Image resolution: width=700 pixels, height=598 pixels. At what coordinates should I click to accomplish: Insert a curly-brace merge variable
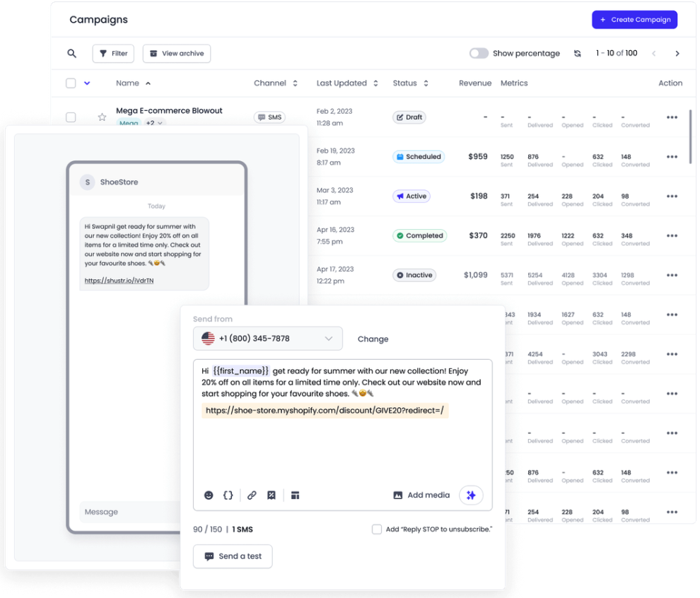[228, 496]
